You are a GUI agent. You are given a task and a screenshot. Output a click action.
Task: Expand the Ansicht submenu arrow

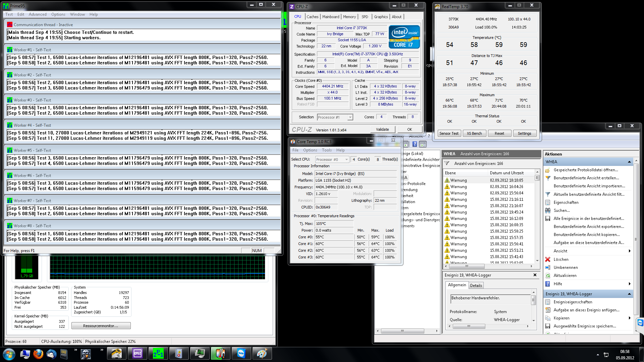(629, 251)
